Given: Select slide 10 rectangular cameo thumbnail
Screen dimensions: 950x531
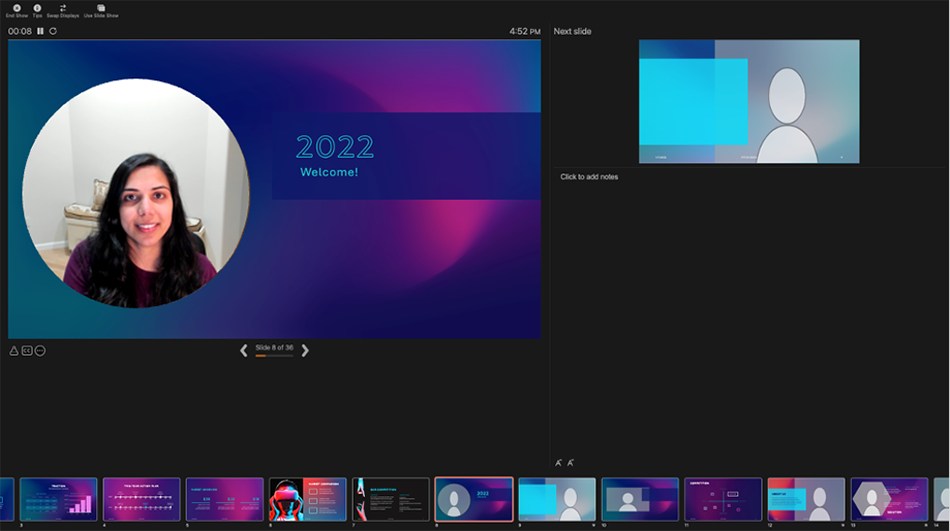Looking at the screenshot, I should [640, 499].
